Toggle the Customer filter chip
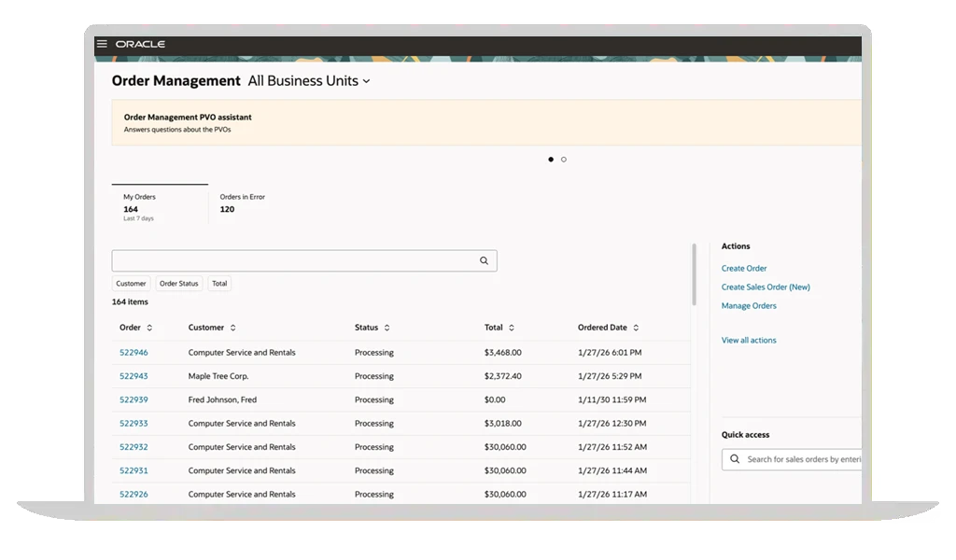 point(131,284)
